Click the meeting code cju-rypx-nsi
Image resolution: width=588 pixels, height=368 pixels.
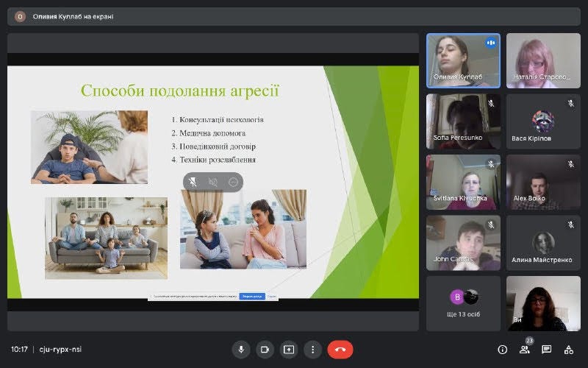pos(60,349)
